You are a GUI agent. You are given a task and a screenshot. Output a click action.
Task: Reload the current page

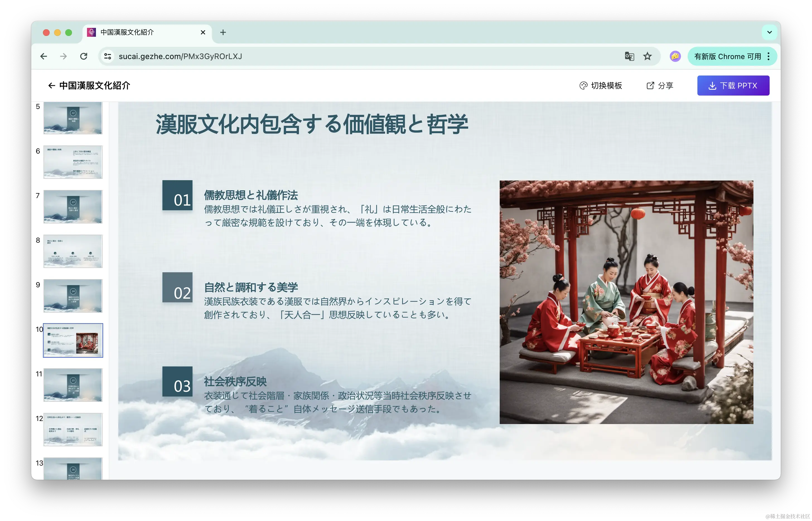point(84,56)
